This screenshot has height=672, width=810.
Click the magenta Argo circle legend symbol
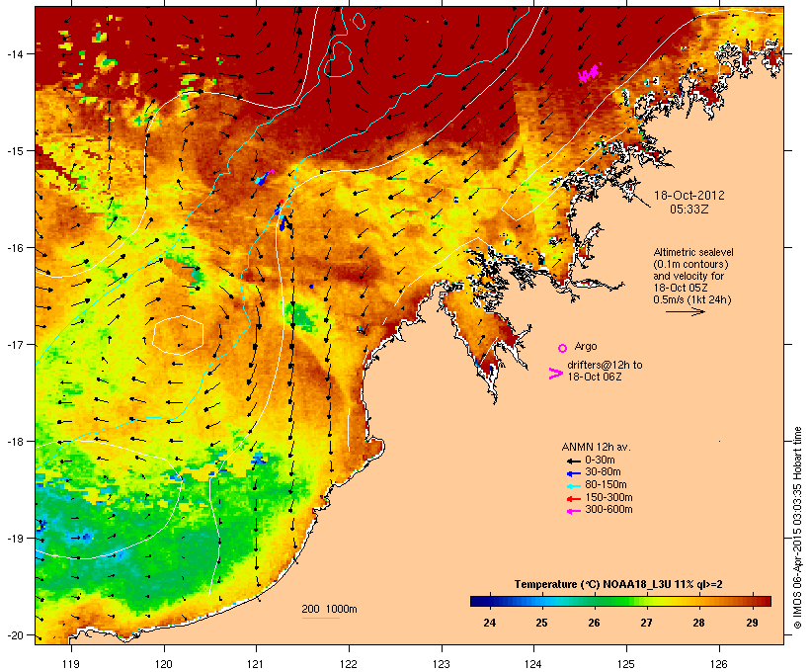563,348
